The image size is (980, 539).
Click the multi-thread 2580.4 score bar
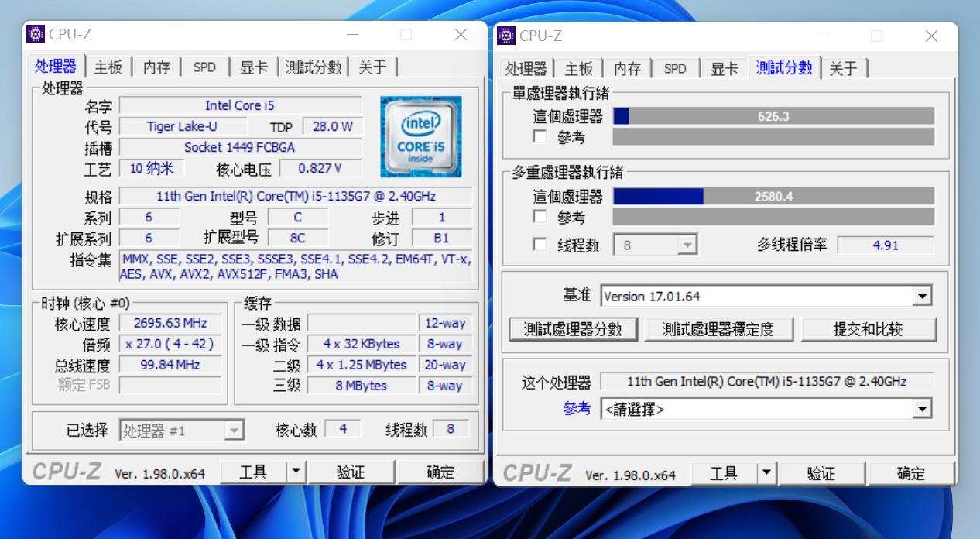(x=773, y=197)
